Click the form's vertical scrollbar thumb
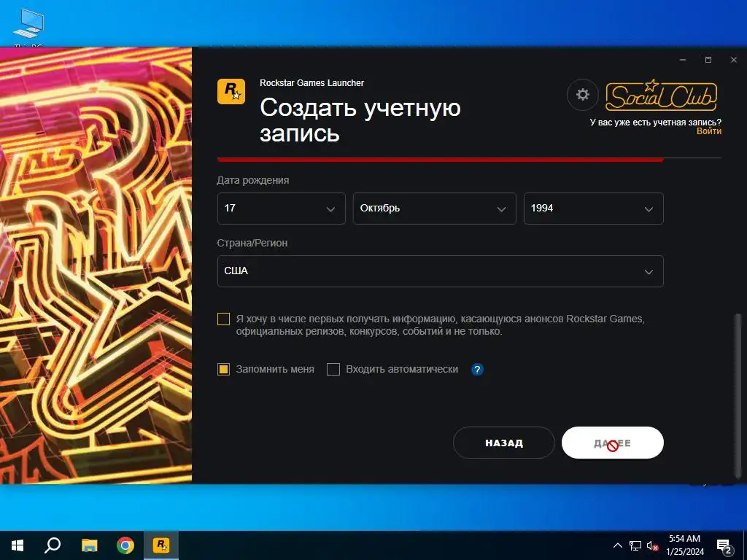The width and height of the screenshot is (747, 560). coord(738,395)
